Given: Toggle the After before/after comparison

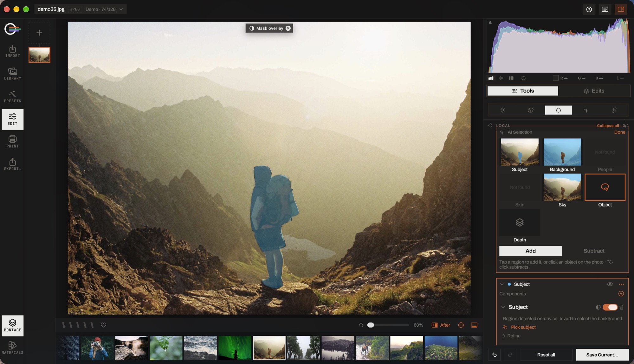Looking at the screenshot, I should [x=441, y=325].
